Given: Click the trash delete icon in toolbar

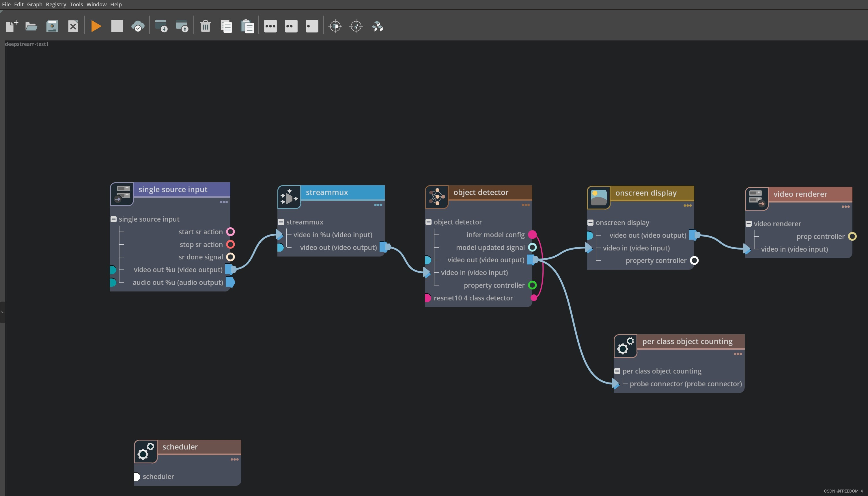Looking at the screenshot, I should (205, 26).
